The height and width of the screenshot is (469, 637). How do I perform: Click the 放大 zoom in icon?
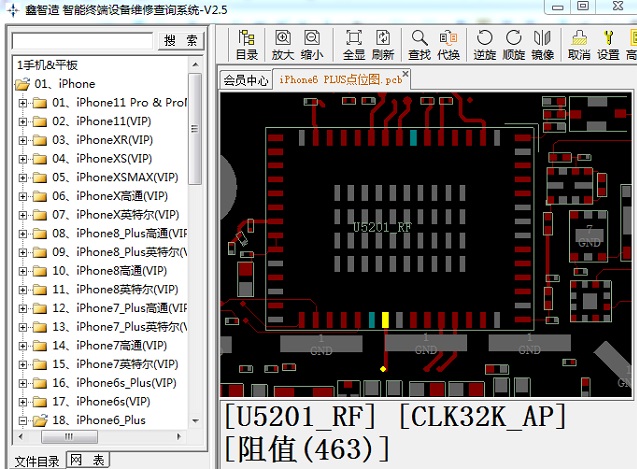[x=283, y=45]
